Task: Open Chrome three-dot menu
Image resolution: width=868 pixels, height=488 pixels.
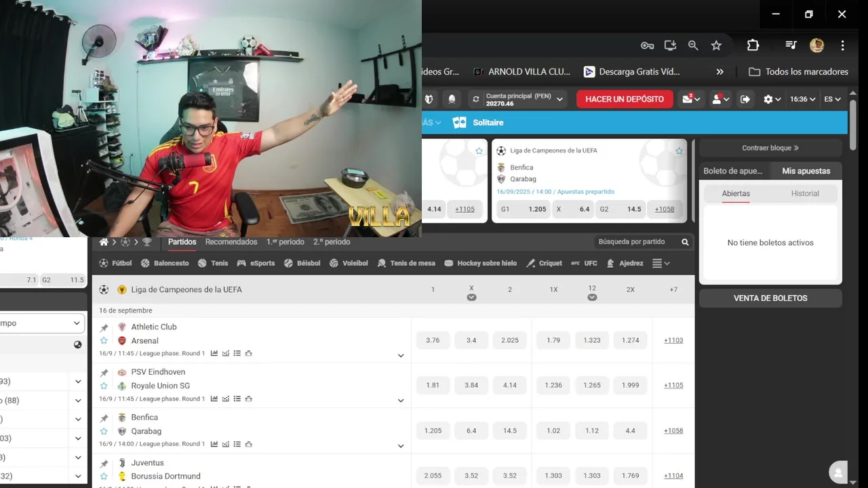Action: coord(842,45)
